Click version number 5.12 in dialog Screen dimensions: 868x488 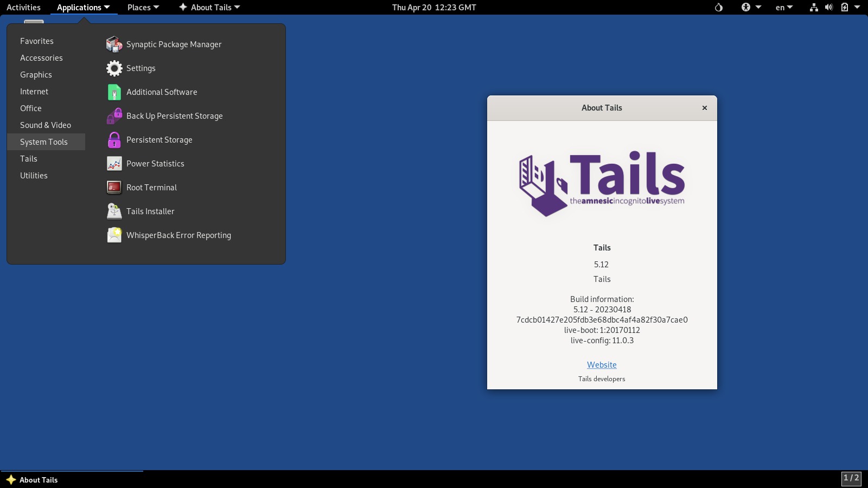601,265
